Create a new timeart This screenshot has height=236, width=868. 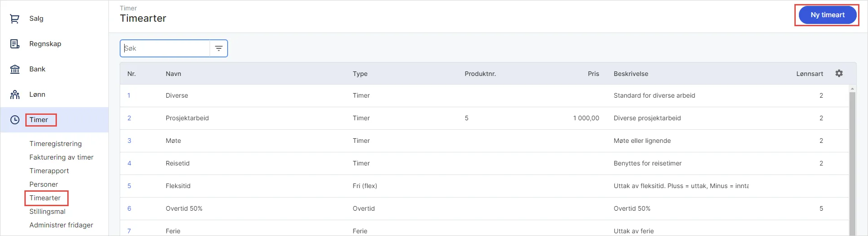tap(827, 15)
